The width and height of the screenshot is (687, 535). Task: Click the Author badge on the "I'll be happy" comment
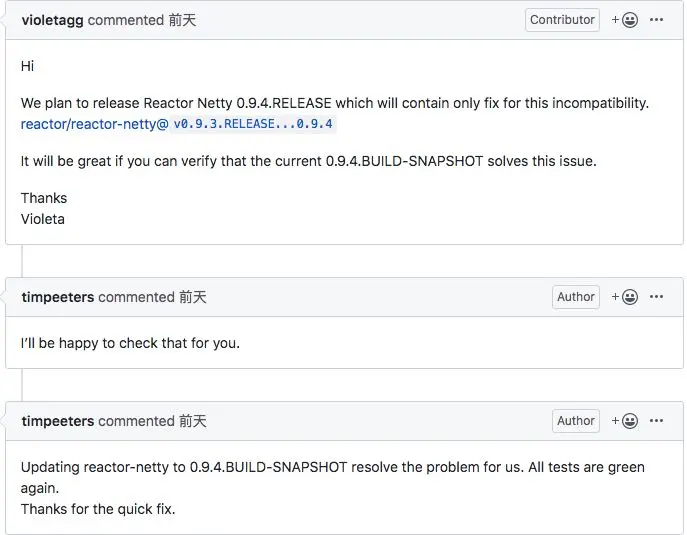click(575, 297)
